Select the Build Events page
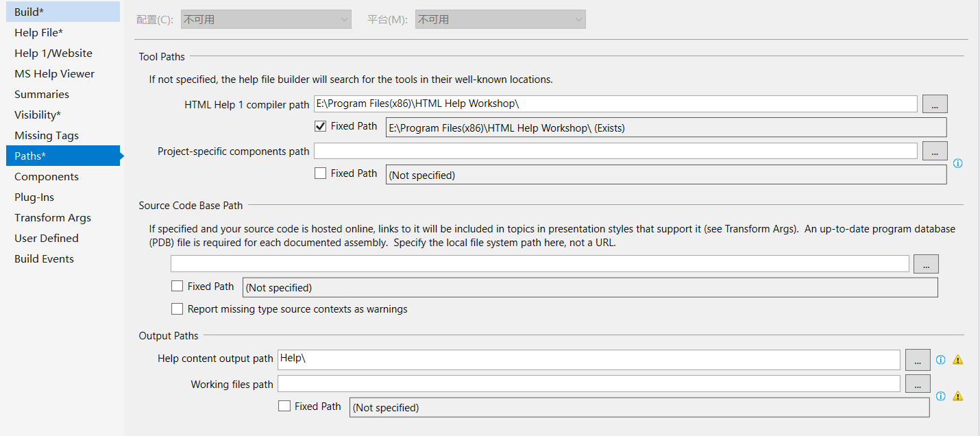The height and width of the screenshot is (436, 980). coord(44,259)
